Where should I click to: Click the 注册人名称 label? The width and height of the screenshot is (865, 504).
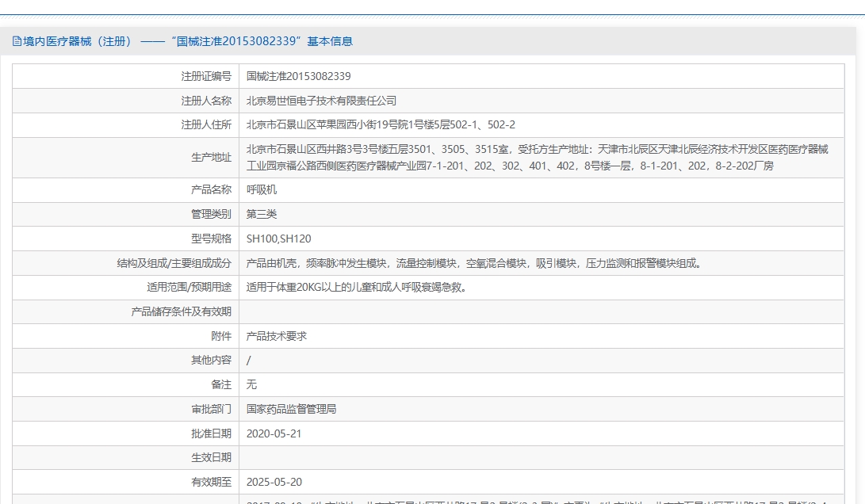click(x=206, y=101)
